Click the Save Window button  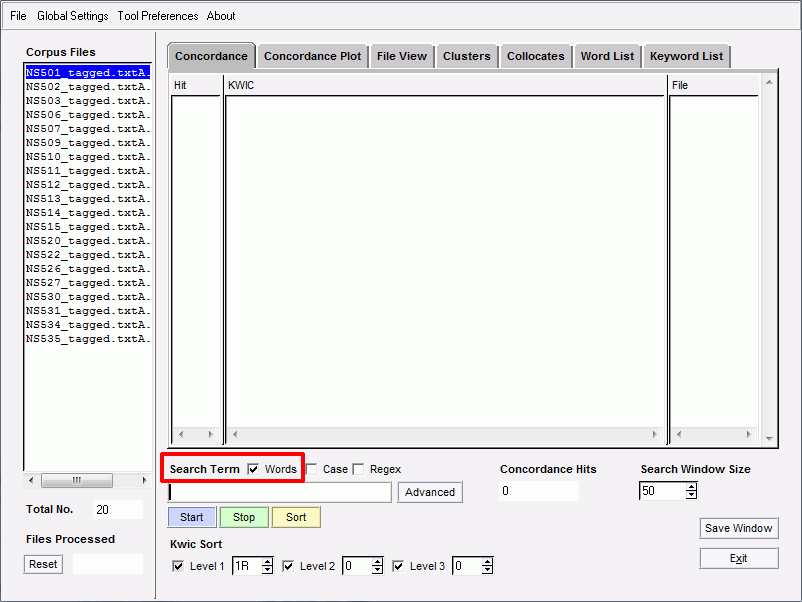(738, 528)
